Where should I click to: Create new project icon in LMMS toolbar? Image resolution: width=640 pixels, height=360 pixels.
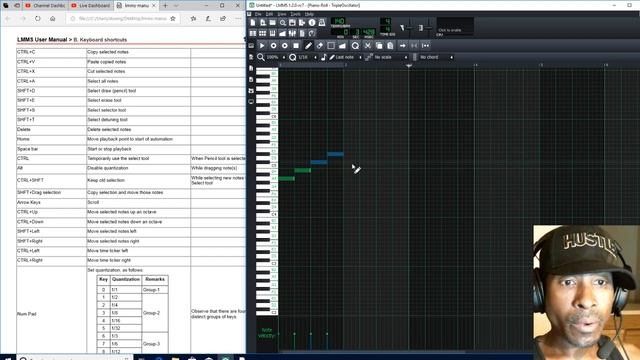(253, 23)
